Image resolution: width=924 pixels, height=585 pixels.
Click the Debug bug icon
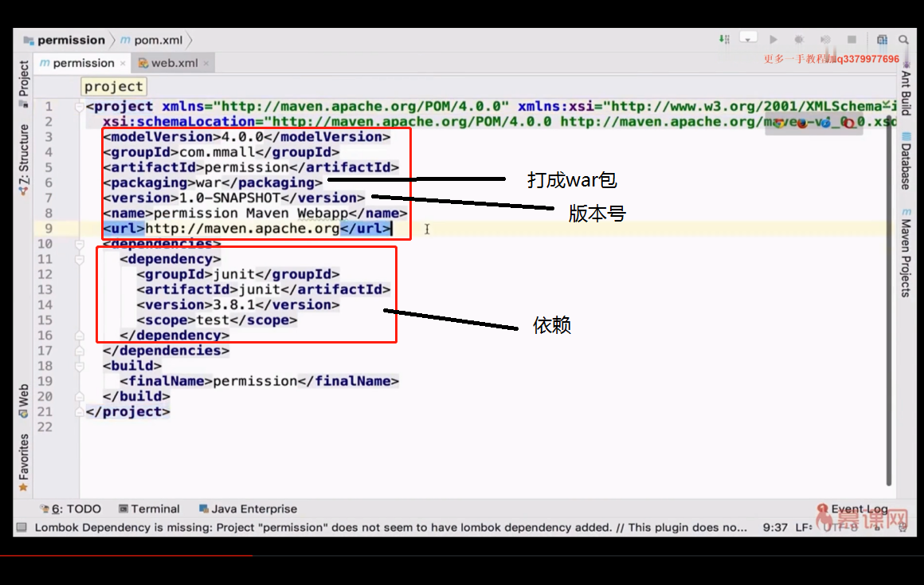(x=799, y=40)
